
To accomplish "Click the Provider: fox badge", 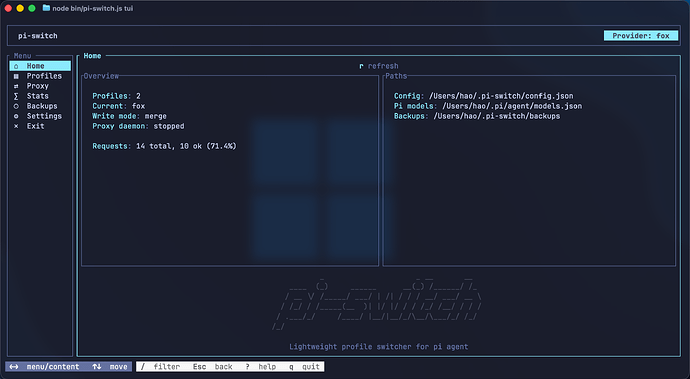I will [641, 36].
